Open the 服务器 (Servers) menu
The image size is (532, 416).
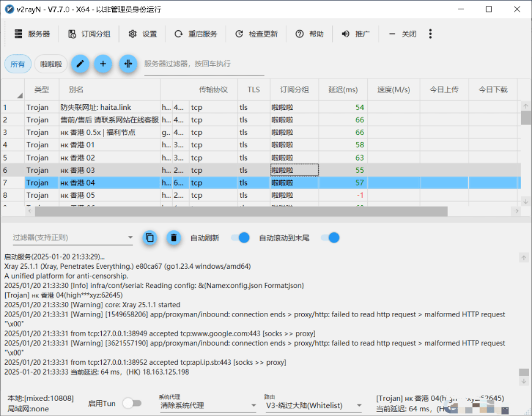point(31,34)
